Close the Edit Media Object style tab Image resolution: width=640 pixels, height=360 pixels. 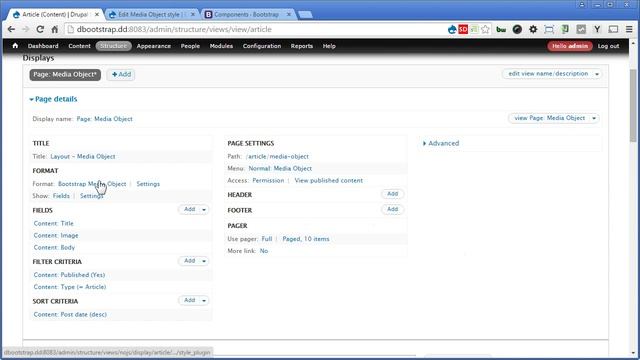coord(193,14)
